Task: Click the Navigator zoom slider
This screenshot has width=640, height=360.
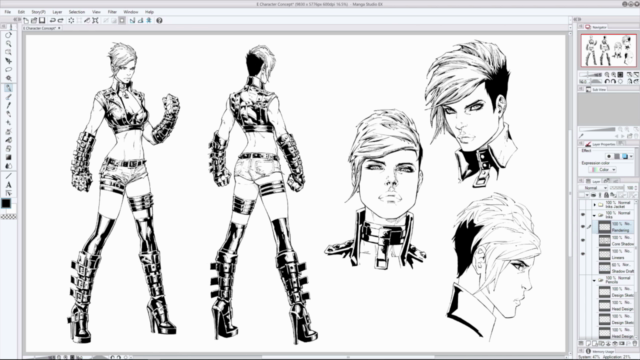Action: point(591,75)
